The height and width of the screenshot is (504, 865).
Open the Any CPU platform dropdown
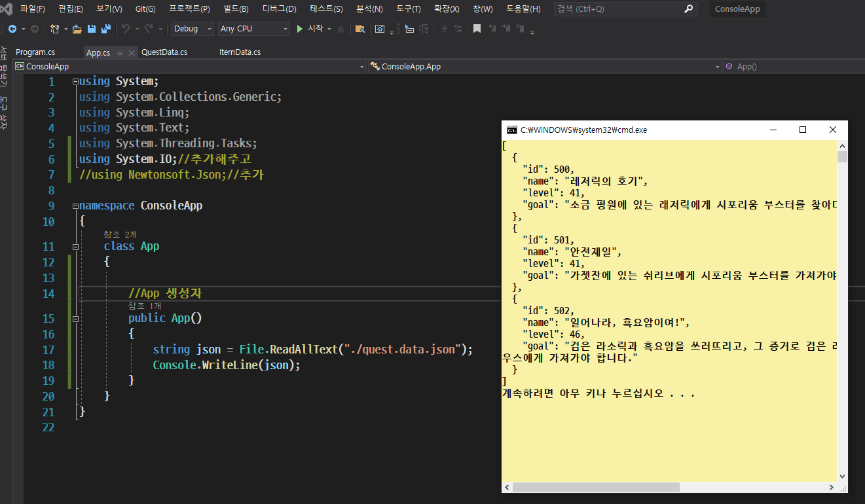(253, 29)
